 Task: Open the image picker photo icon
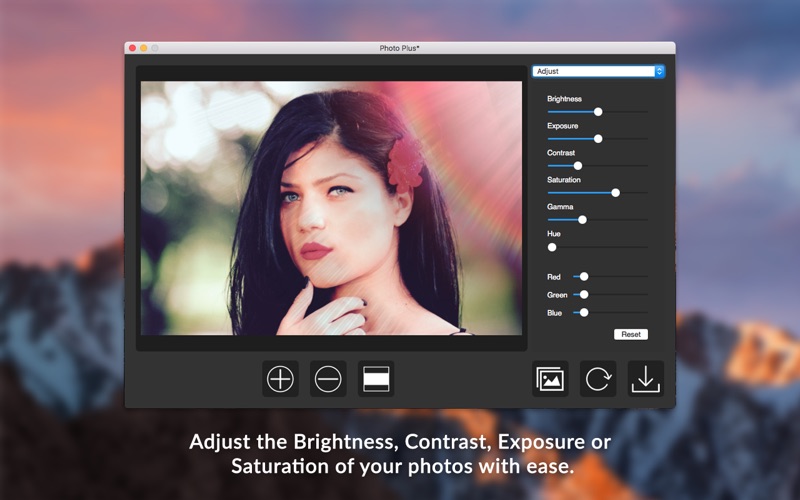550,379
